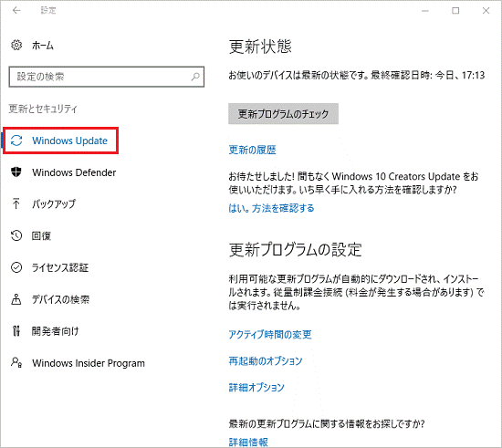Viewport: 502px width, 448px height.
Task: Open ホーム settings page
Action: pyautogui.click(x=43, y=46)
